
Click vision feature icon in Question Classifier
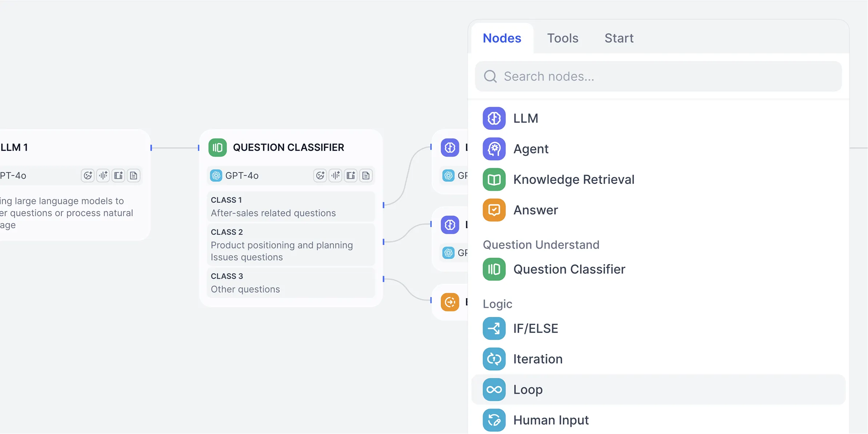point(320,176)
